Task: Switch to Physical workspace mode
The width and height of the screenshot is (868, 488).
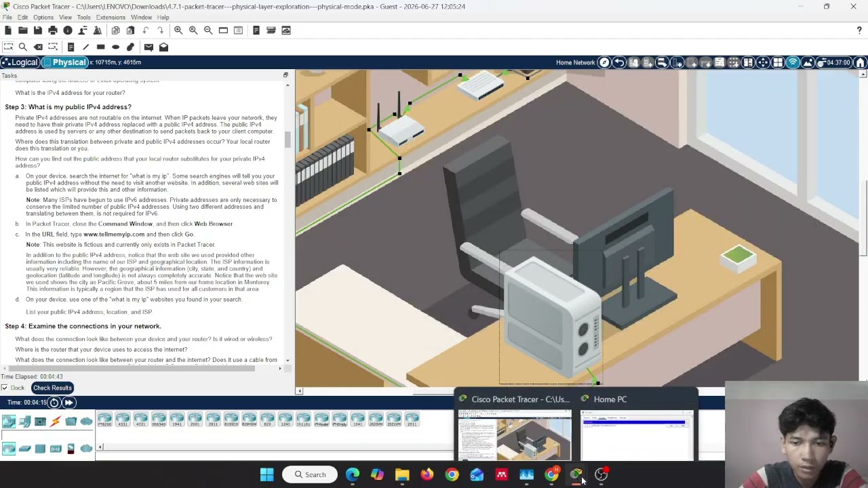Action: coord(65,62)
